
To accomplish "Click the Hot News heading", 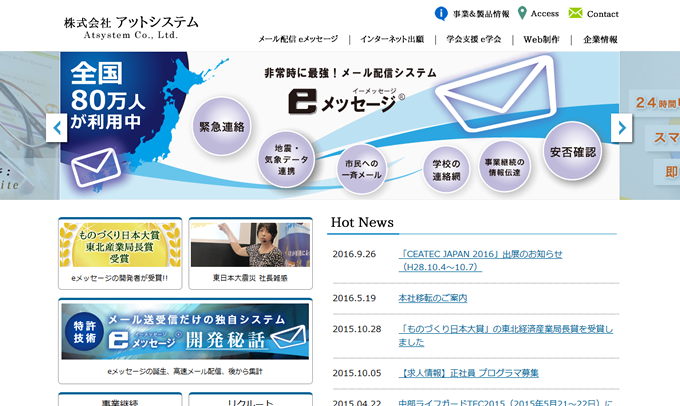I will 362,222.
